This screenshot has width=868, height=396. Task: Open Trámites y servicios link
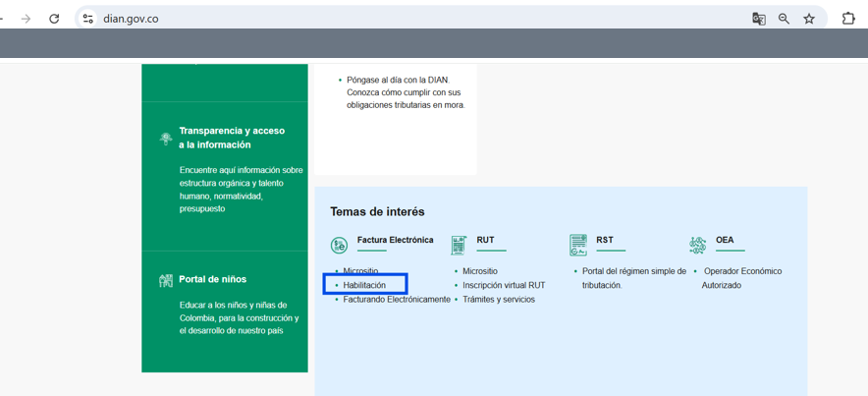[x=499, y=299]
